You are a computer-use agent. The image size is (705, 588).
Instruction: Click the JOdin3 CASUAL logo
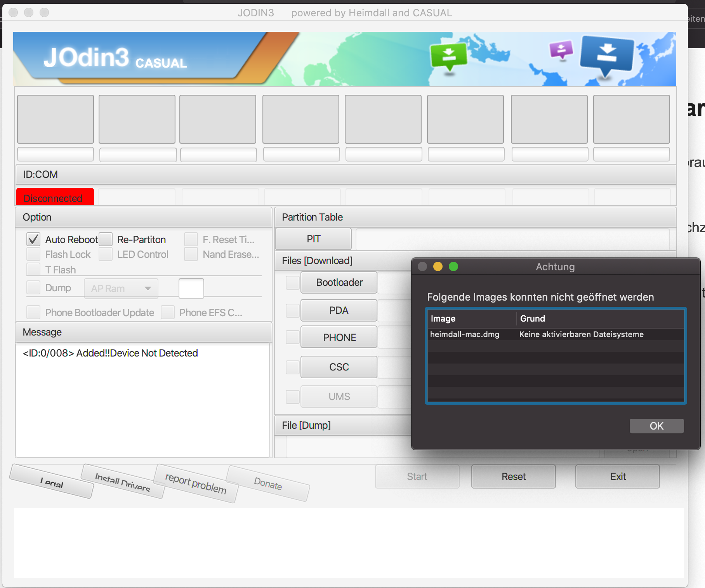[115, 58]
